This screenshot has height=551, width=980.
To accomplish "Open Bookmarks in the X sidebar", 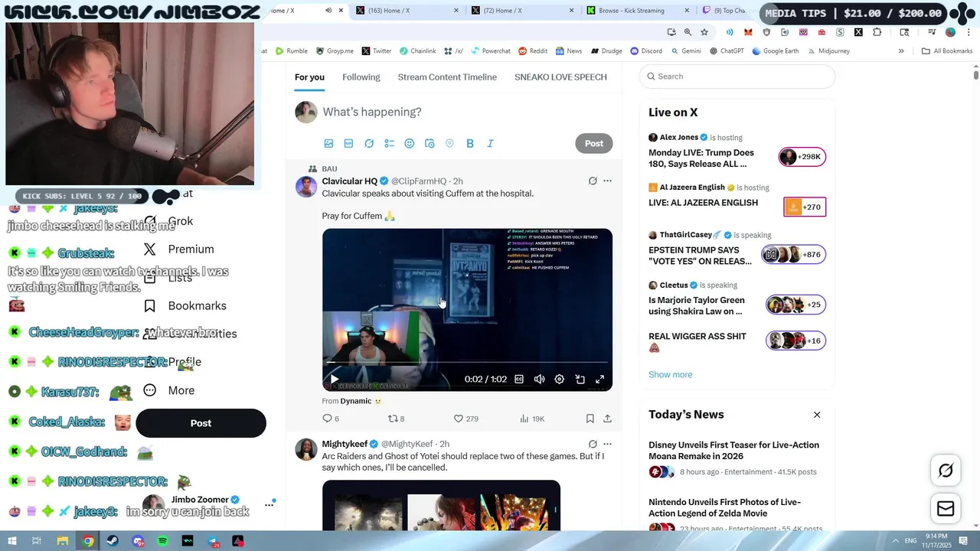I will click(x=185, y=305).
